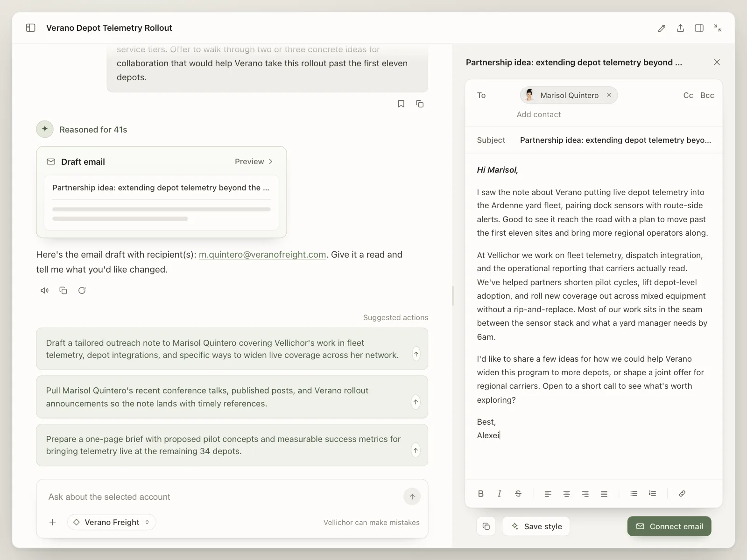Toggle the left sidebar panel icon
Image resolution: width=747 pixels, height=560 pixels.
click(31, 28)
